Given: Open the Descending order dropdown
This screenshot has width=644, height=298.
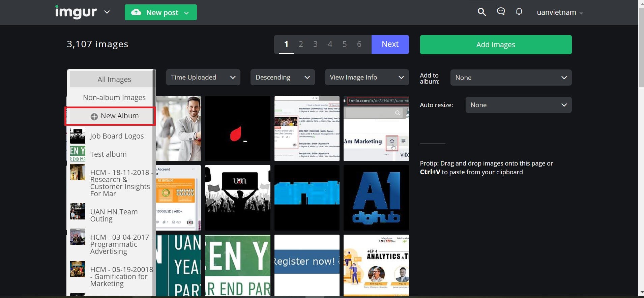Looking at the screenshot, I should coord(283,77).
